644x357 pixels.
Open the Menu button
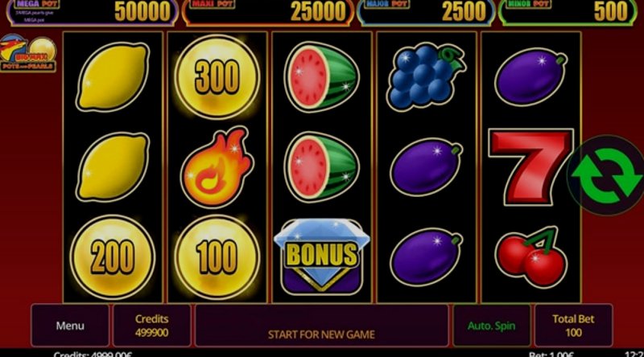pos(70,326)
